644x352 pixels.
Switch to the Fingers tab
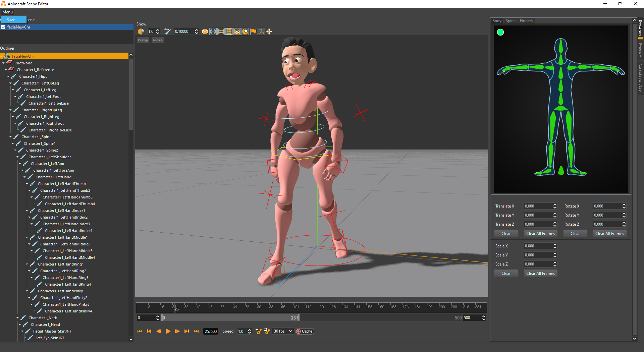526,21
